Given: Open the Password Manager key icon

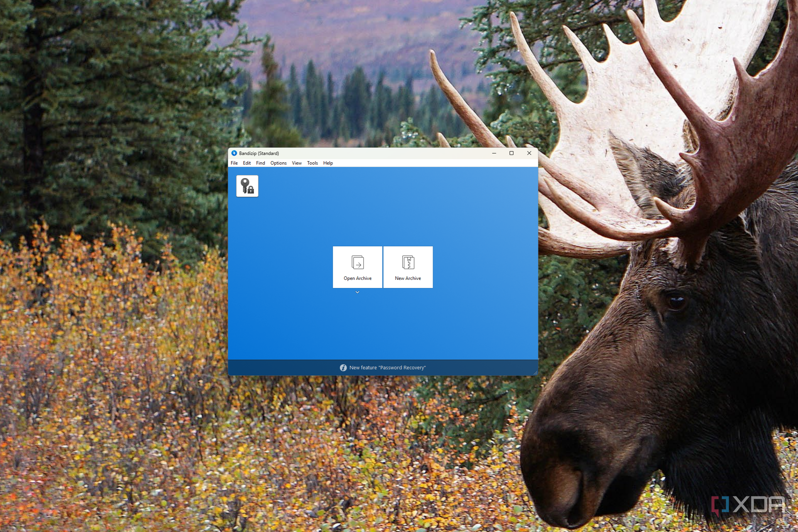Looking at the screenshot, I should (x=247, y=186).
